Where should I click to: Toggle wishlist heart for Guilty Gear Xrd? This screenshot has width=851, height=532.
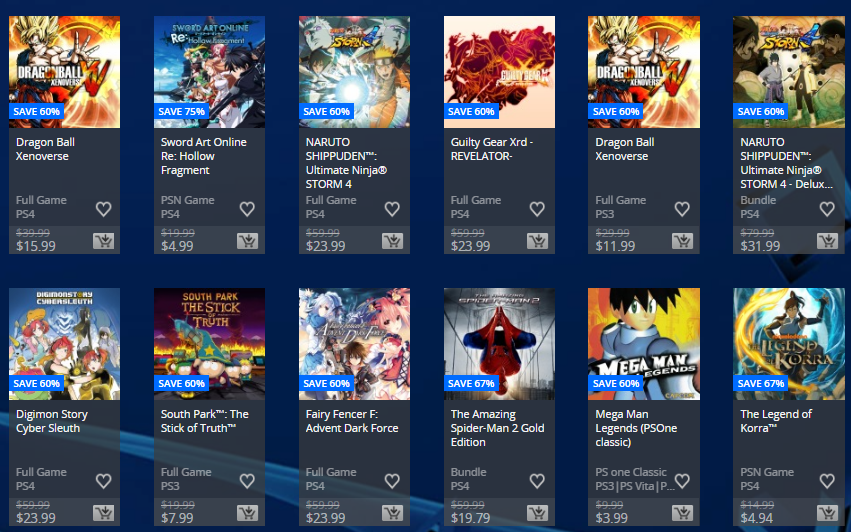(537, 209)
